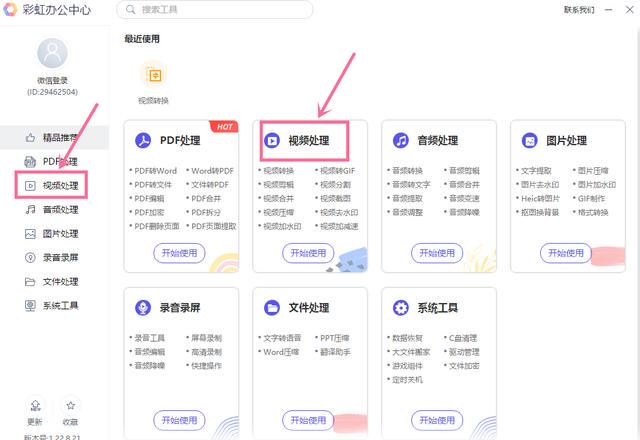Click 开始使用 on the 视频处理 card
Viewport: 640px width, 440px height.
tap(308, 253)
